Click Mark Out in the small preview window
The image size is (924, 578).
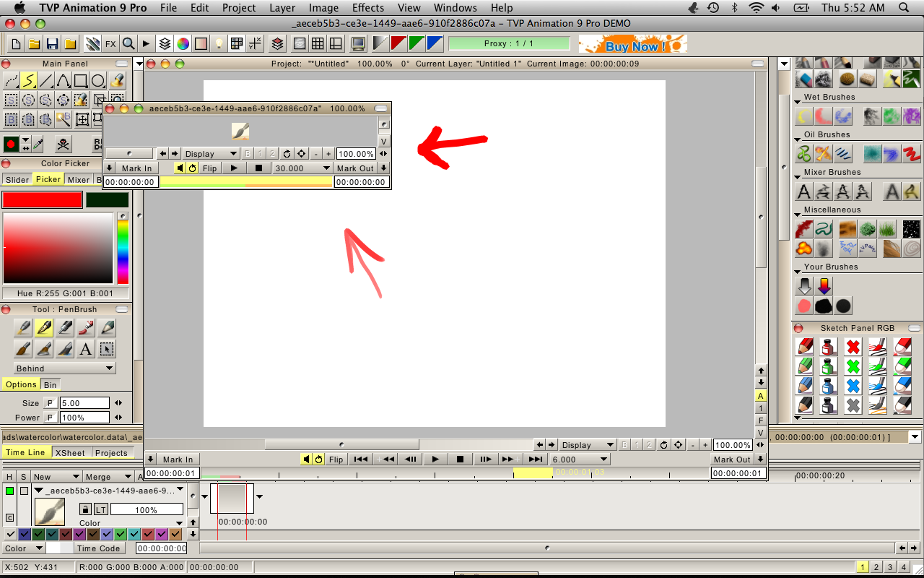tap(355, 168)
